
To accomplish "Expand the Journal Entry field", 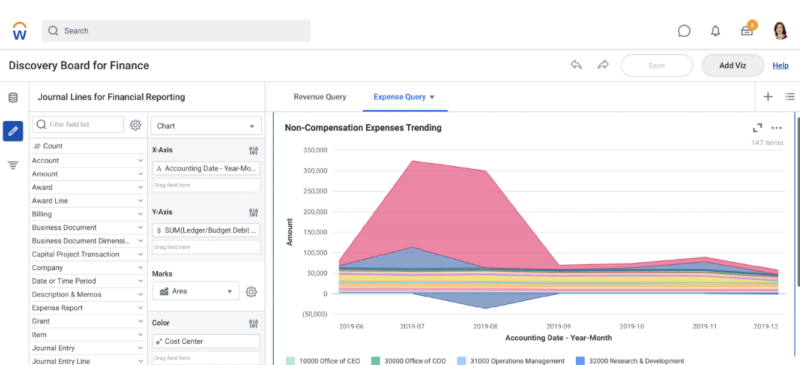I will click(x=140, y=348).
